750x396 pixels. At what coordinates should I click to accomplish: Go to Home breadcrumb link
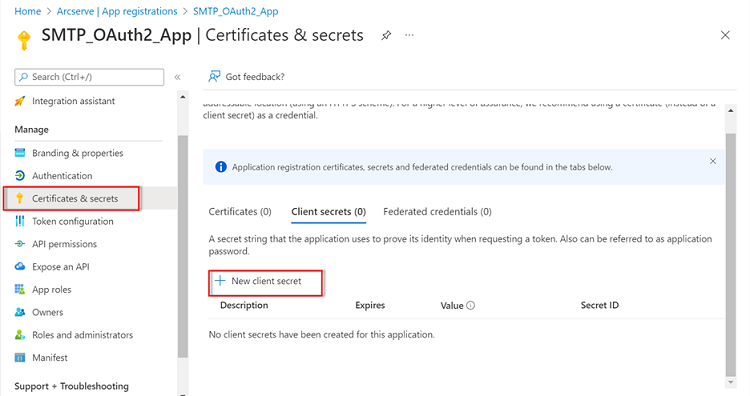coord(28,11)
